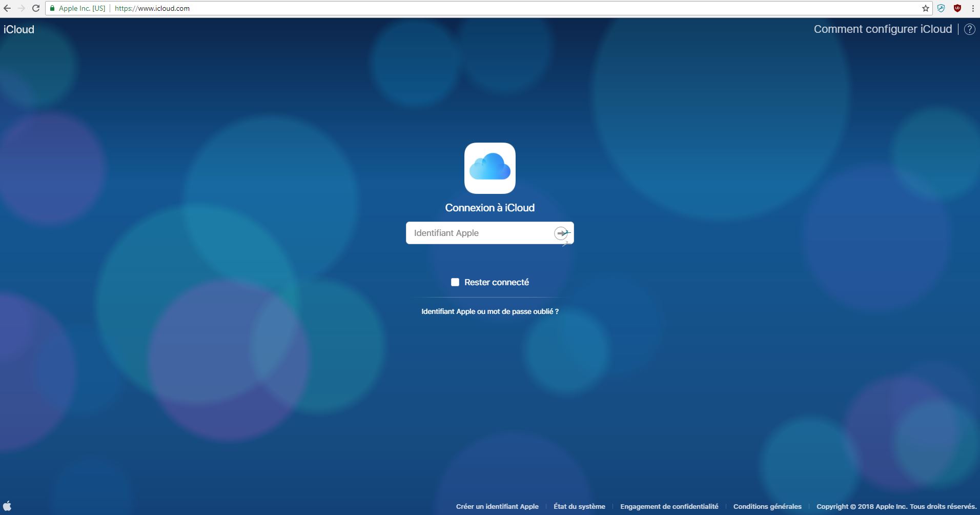Click the Apple Inc. [US] certificate label
This screenshot has width=980, height=515.
point(82,8)
